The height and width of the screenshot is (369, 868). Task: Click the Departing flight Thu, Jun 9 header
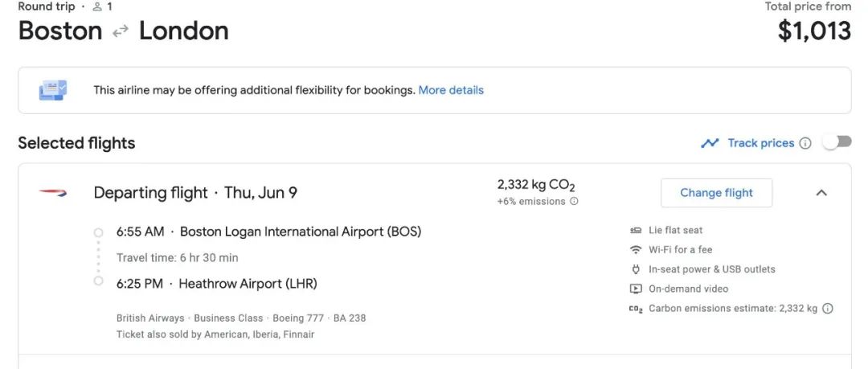pyautogui.click(x=195, y=193)
